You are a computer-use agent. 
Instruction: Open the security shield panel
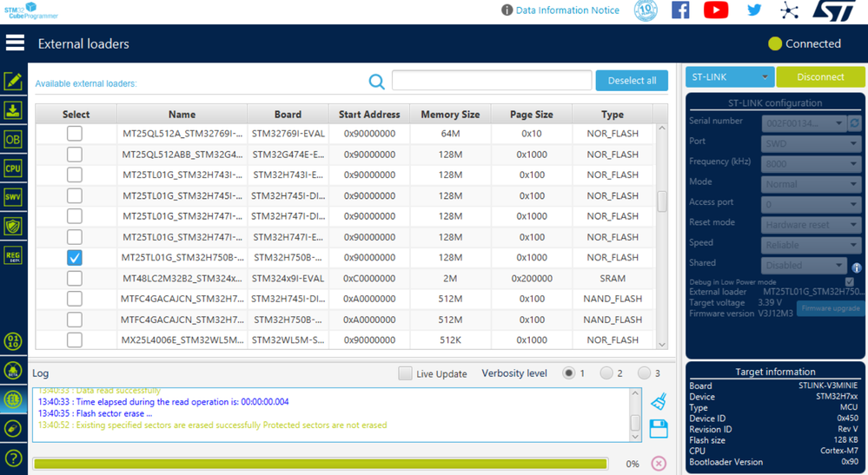click(13, 226)
